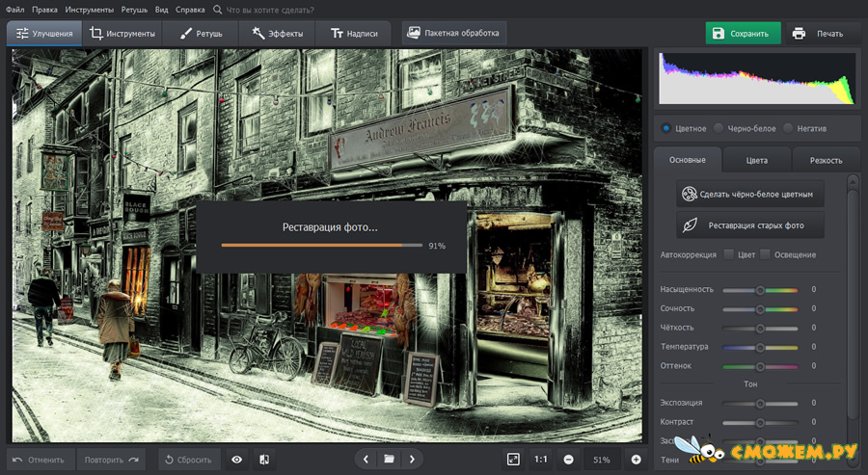Click the Повторить redo button
The image size is (868, 475).
[x=111, y=460]
